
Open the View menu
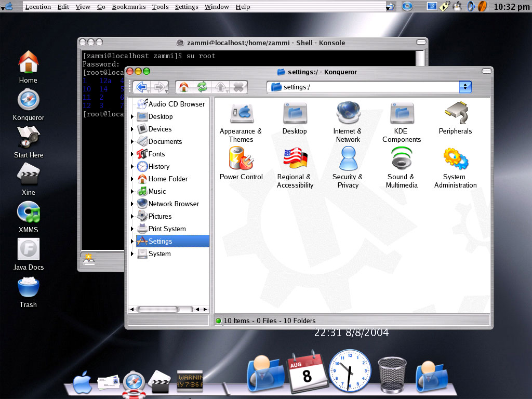click(x=83, y=7)
